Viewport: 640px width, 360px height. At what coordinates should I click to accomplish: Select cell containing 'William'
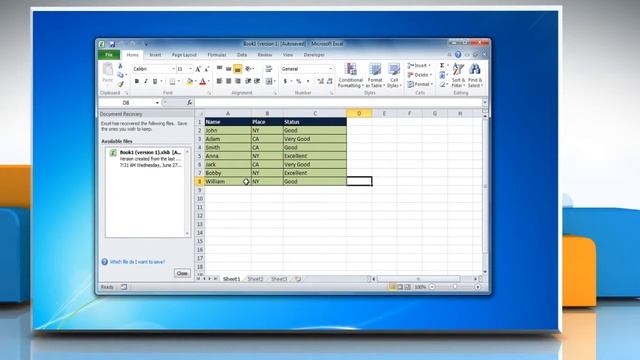(x=228, y=181)
